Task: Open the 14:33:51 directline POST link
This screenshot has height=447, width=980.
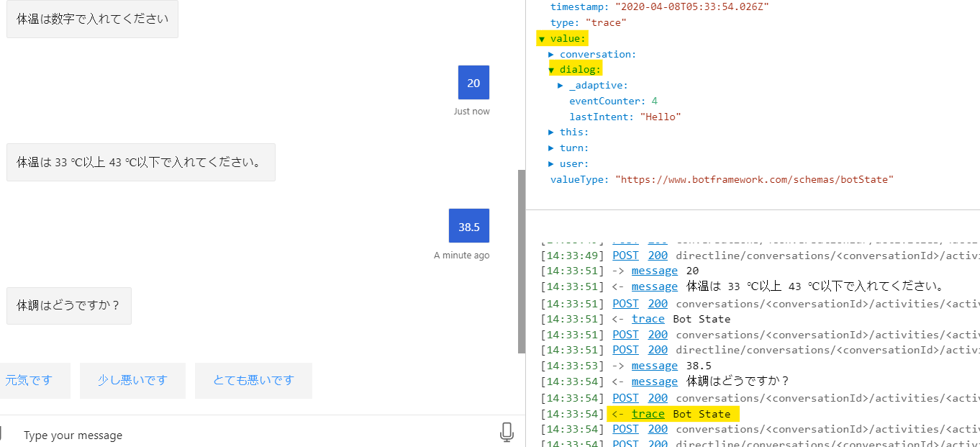Action: (625, 350)
